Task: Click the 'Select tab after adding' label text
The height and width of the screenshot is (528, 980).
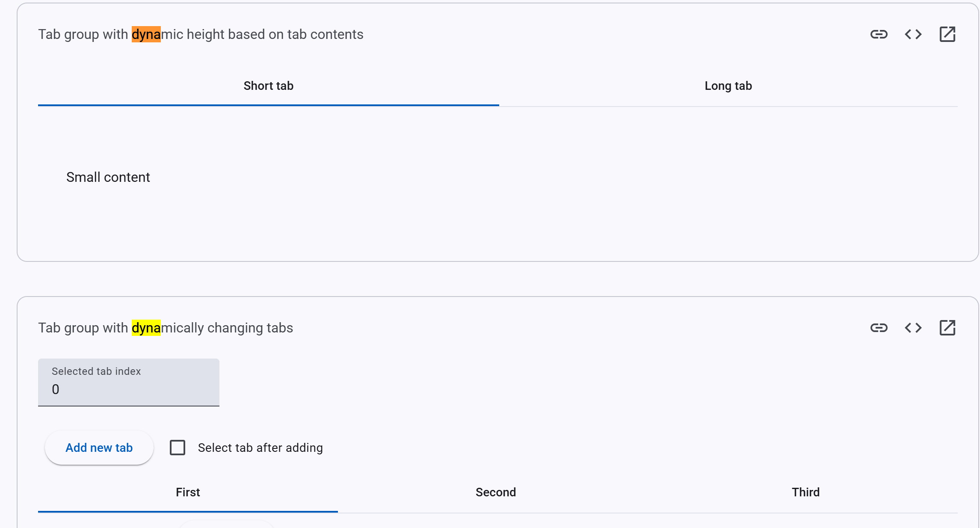Action: [x=260, y=448]
